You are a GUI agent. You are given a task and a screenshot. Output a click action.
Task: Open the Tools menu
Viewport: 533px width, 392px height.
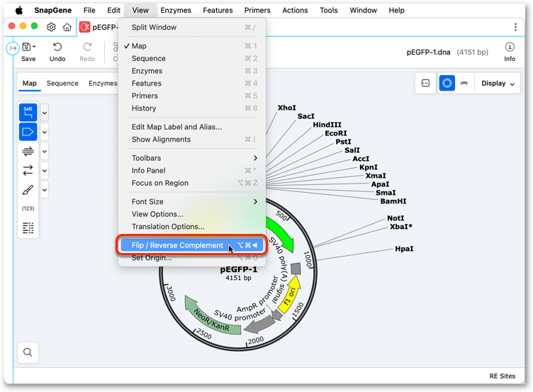click(x=328, y=10)
